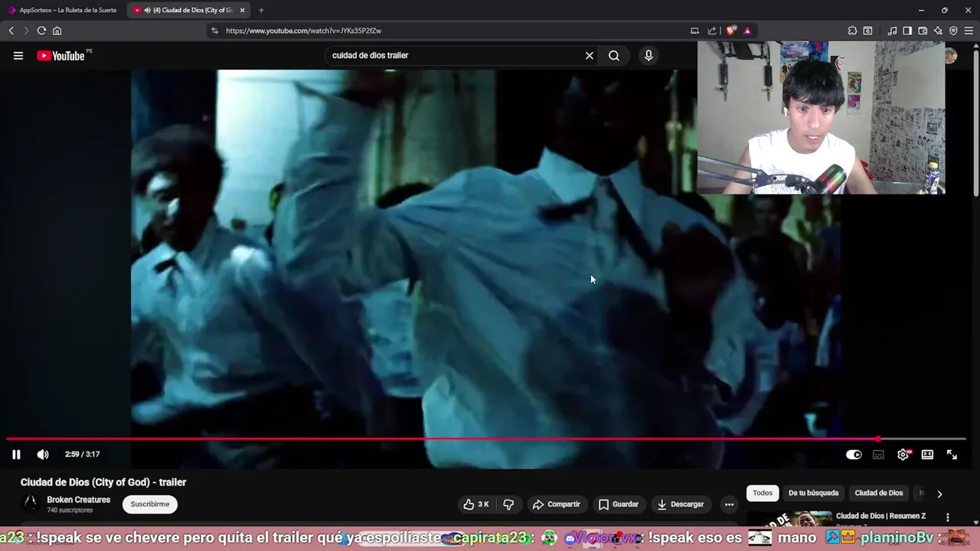Start voice search with the microphone

(x=648, y=55)
